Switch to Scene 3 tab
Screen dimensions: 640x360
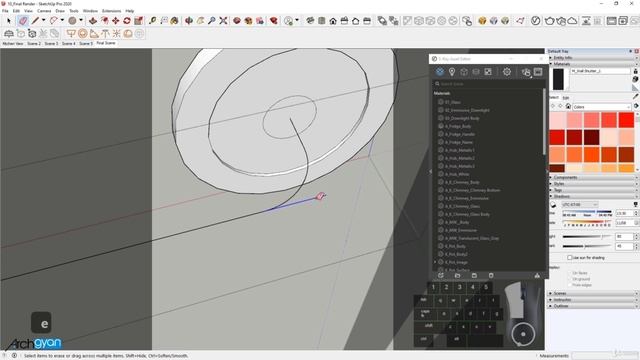coord(51,43)
